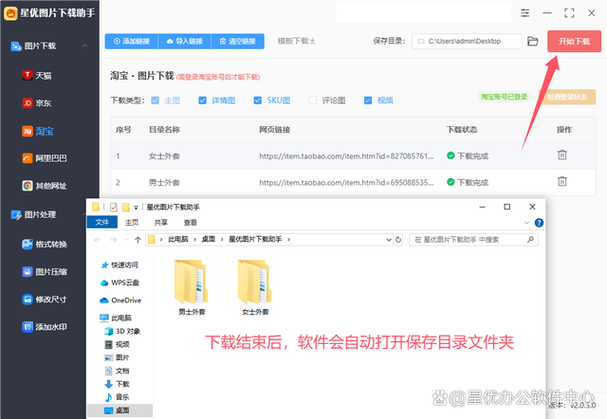Click the Explorer back arrow
Viewport: 607px width, 419px height.
[x=98, y=240]
